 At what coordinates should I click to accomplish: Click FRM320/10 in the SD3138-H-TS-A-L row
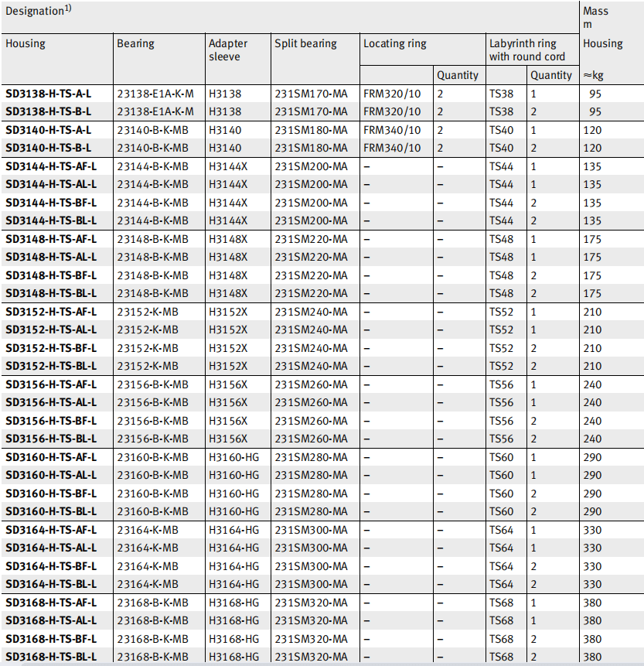393,94
